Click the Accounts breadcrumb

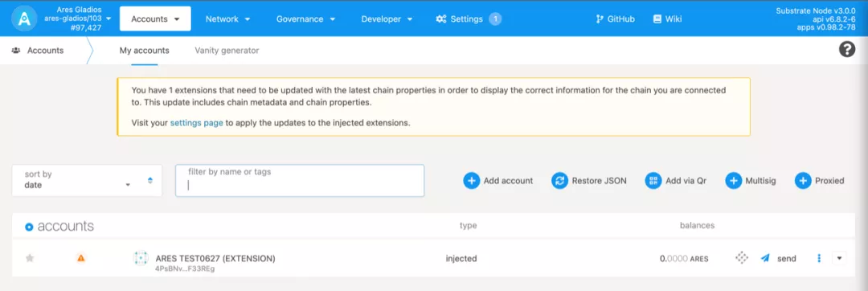tap(38, 51)
